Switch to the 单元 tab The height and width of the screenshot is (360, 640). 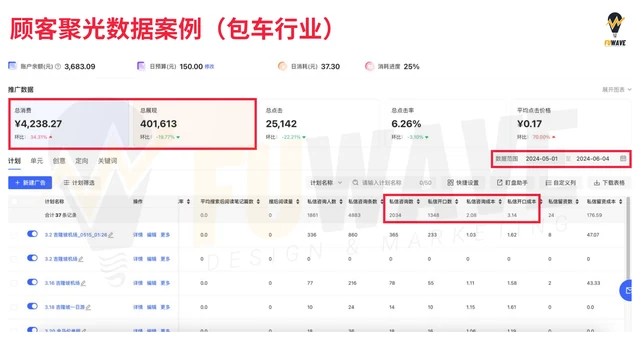coord(36,161)
